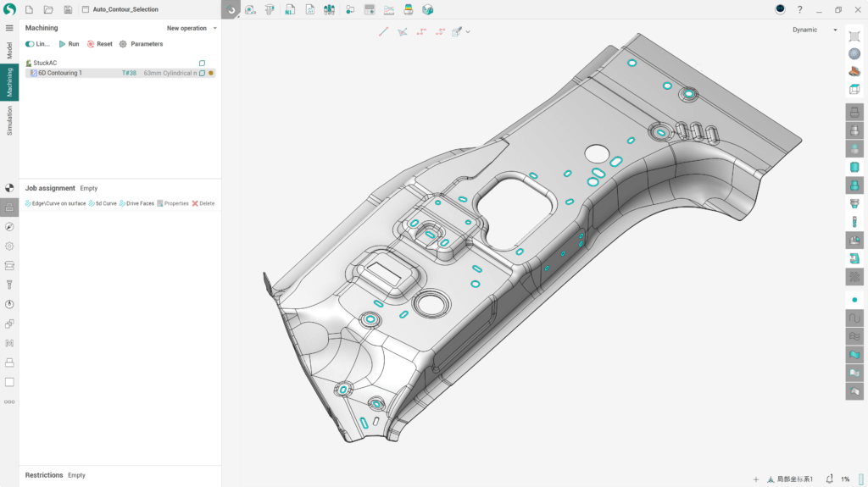Open the dropdown arrow beside the snap tools
The width and height of the screenshot is (868, 487).
click(x=468, y=31)
